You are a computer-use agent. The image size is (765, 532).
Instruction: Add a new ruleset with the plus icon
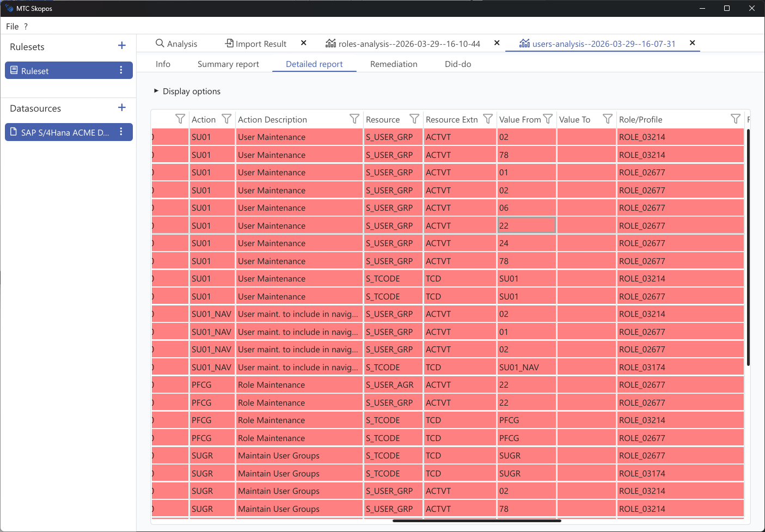(121, 46)
